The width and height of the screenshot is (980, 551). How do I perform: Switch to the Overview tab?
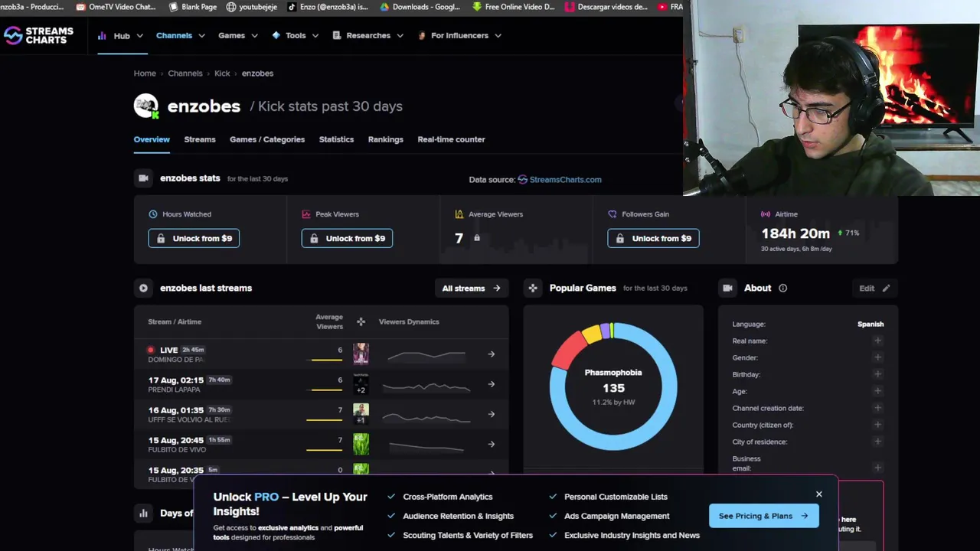(152, 139)
